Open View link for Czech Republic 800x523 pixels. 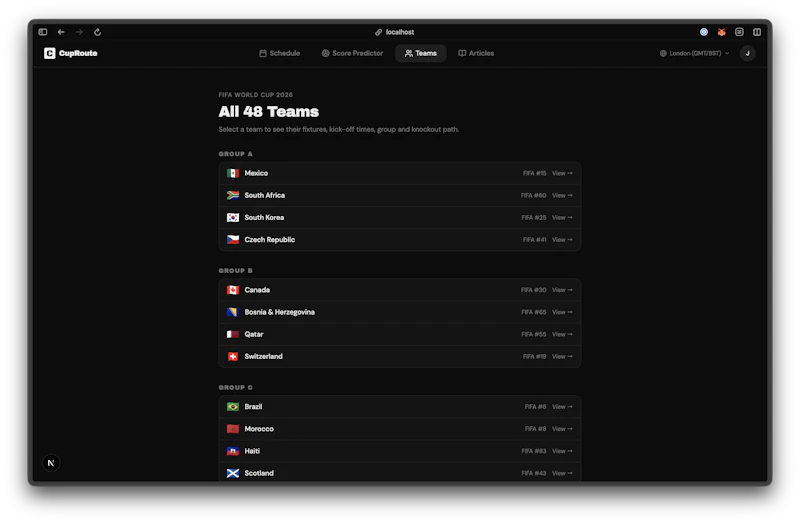tap(562, 239)
